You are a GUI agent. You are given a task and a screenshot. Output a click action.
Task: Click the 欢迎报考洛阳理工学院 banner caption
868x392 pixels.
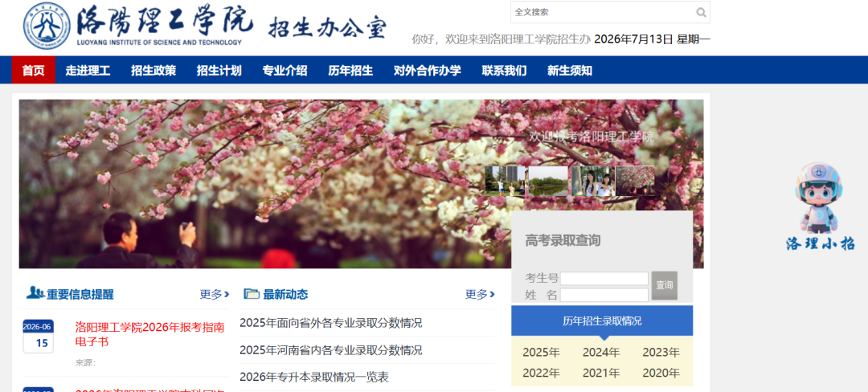coord(592,137)
